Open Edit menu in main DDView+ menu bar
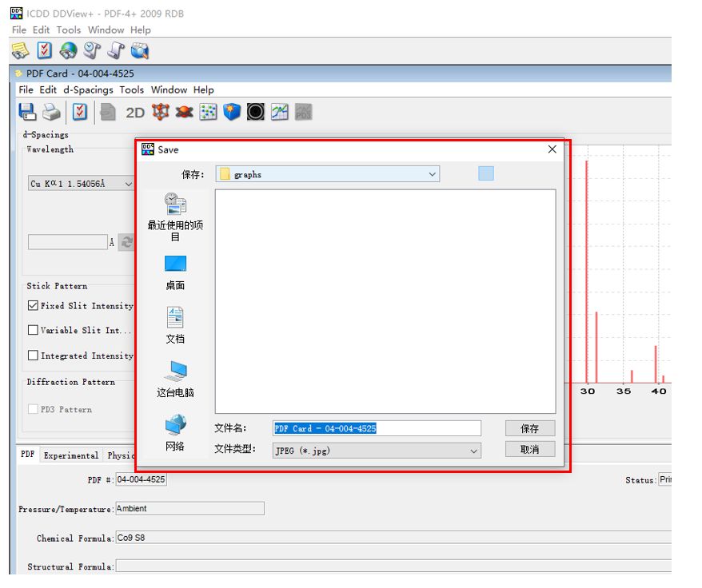Screen dimensions: 702x588 [42, 30]
